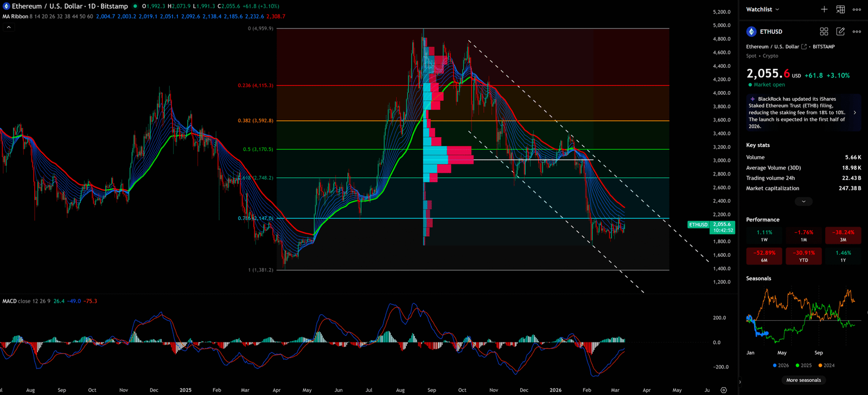The image size is (868, 395).
Task: Open the BlackRock ETHB news card
Action: coord(803,113)
